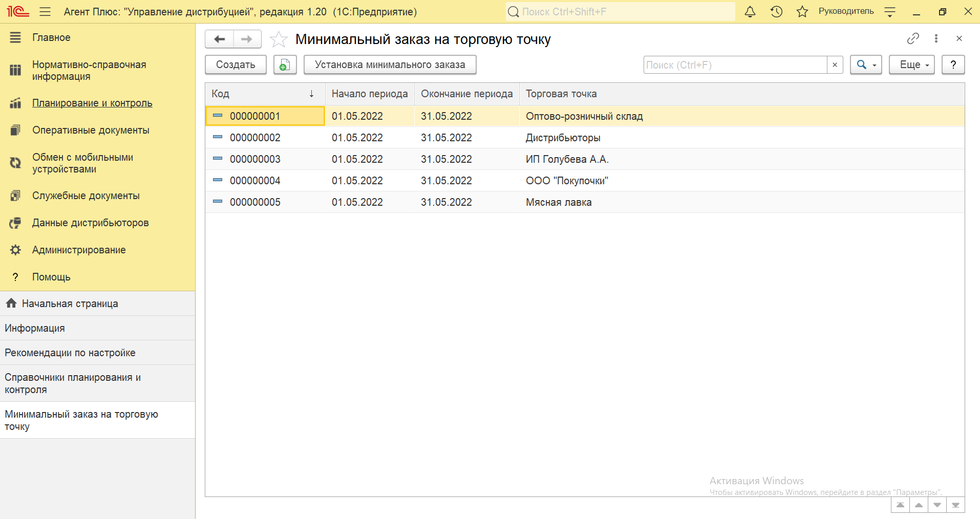Switch to Начальная страница tab

[70, 304]
